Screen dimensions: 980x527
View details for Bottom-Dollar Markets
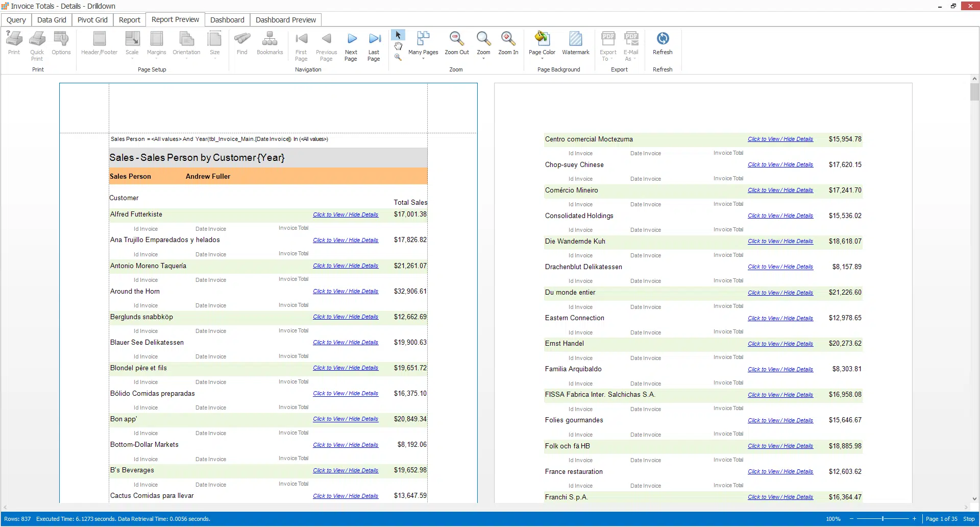[x=346, y=445]
